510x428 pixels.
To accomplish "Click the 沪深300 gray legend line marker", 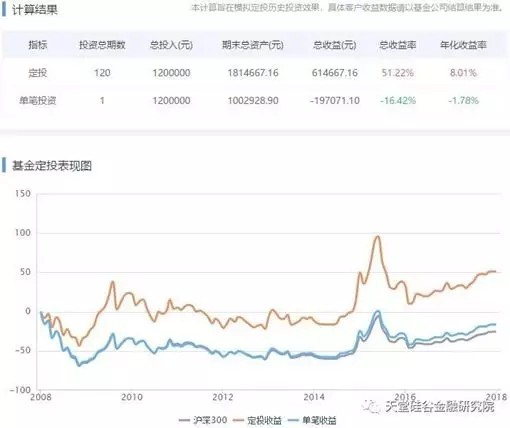I will pyautogui.click(x=184, y=420).
